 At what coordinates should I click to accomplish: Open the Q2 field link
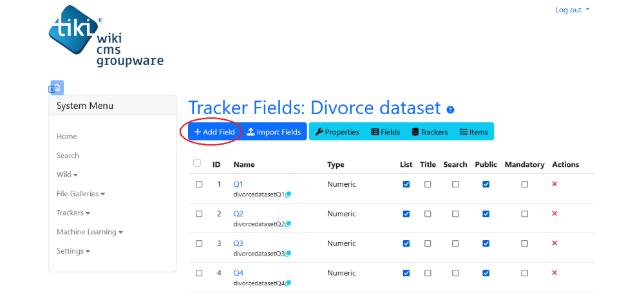pos(238,214)
